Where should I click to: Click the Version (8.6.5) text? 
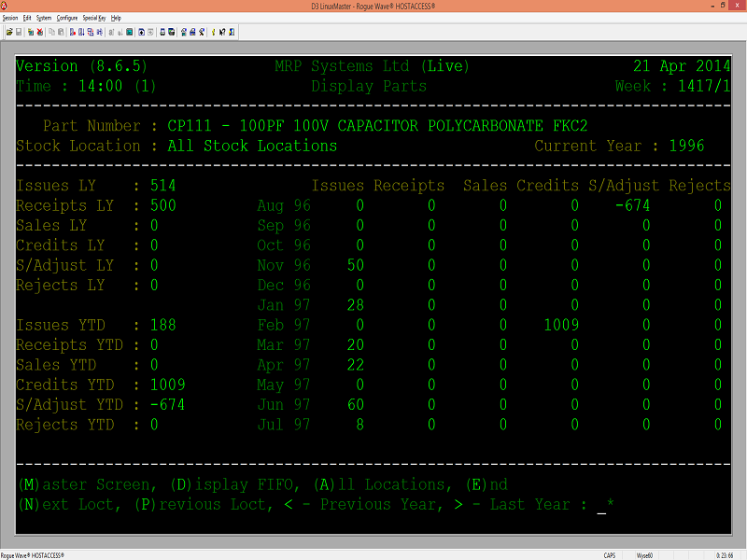81,65
